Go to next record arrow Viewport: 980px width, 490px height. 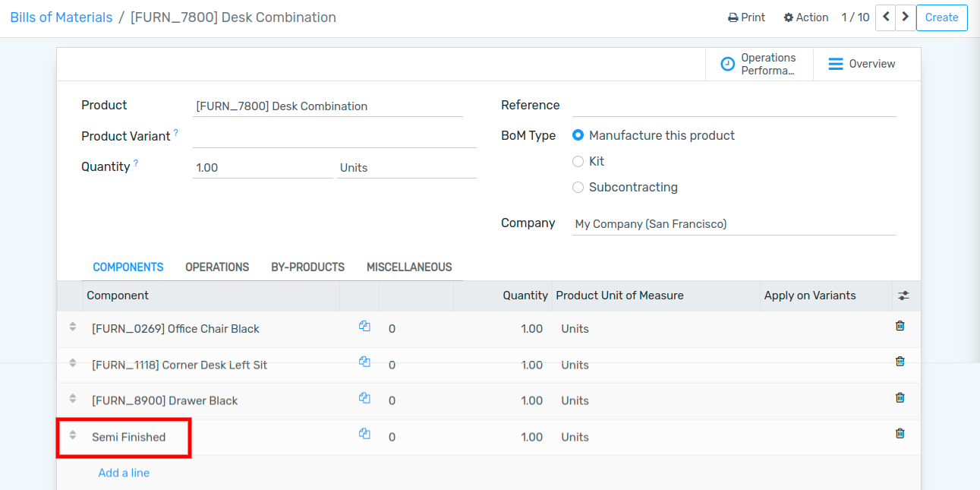905,17
